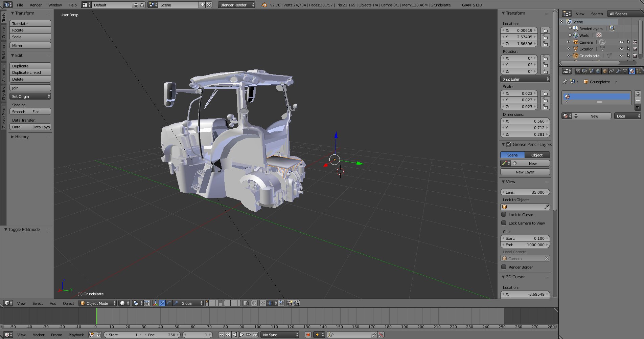Open the Render Layers properties tab
The height and width of the screenshot is (339, 644).
pos(584,71)
